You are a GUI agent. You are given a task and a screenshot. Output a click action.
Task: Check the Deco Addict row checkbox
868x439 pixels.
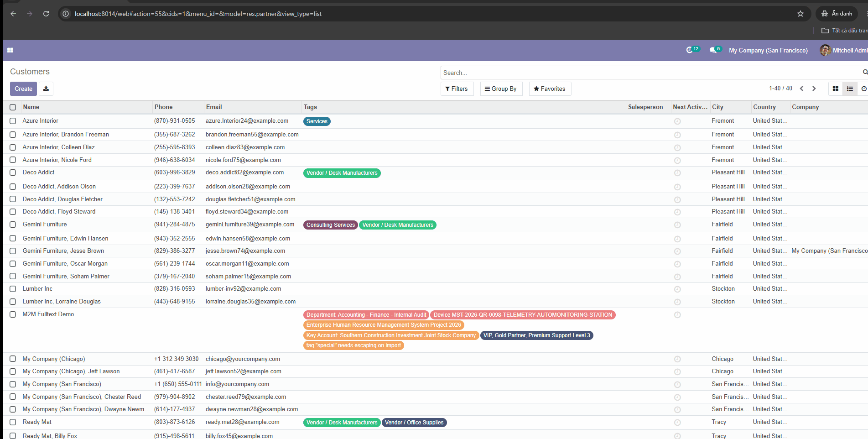click(13, 173)
